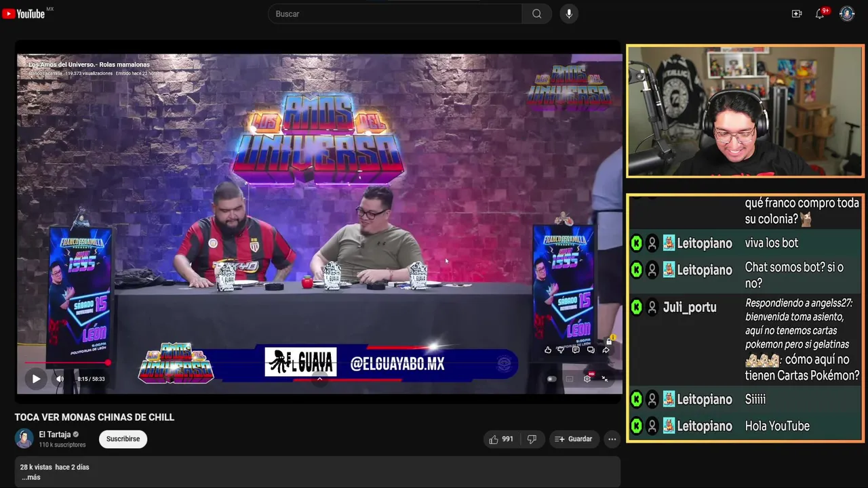Mute the video with speaker icon
This screenshot has height=488, width=868.
(60, 379)
